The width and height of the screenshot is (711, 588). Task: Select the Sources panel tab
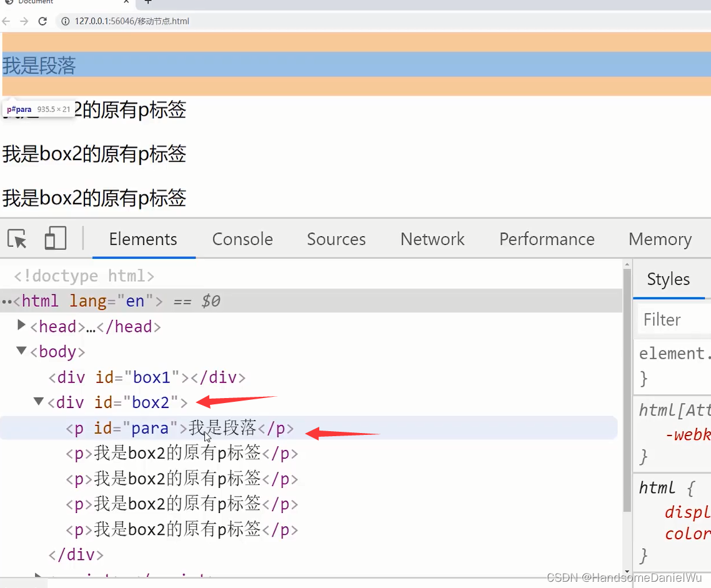tap(336, 239)
